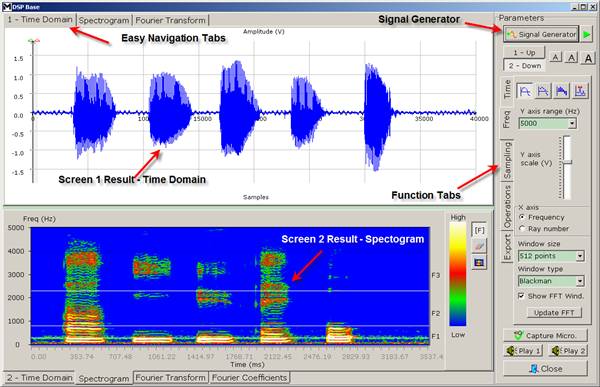Click the eraser icon next to color scale
The image size is (600, 387).
[479, 246]
